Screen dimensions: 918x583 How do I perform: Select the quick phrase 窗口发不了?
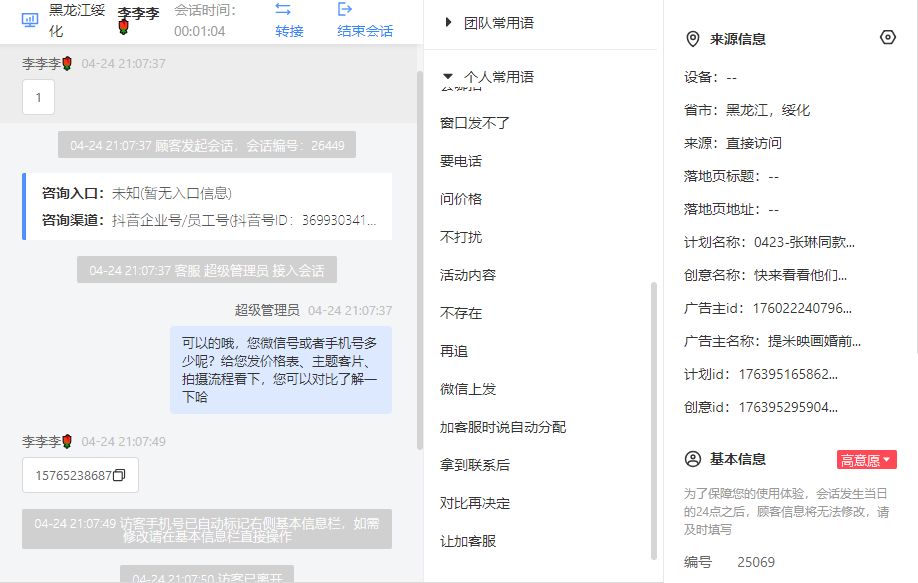point(475,124)
